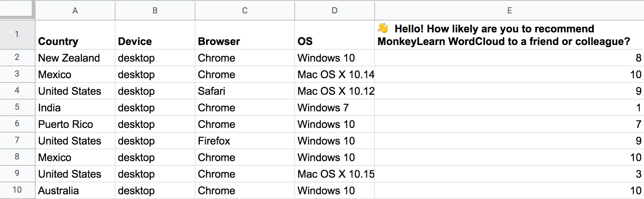Select row 10 header
644x199 pixels.
pyautogui.click(x=17, y=190)
